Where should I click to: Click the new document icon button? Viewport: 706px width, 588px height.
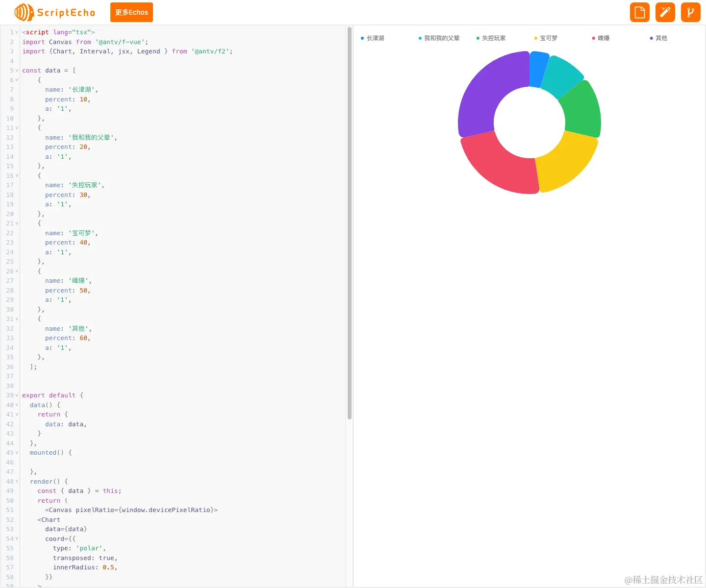pyautogui.click(x=639, y=12)
